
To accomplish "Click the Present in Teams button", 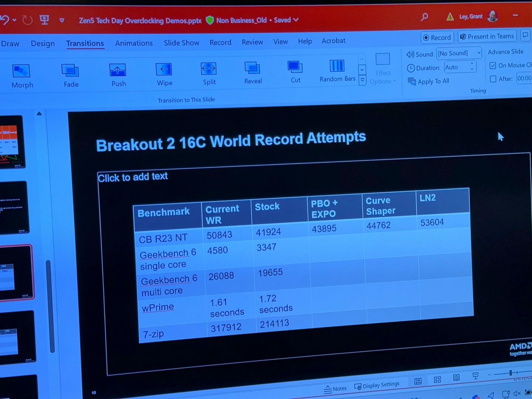I will [487, 37].
